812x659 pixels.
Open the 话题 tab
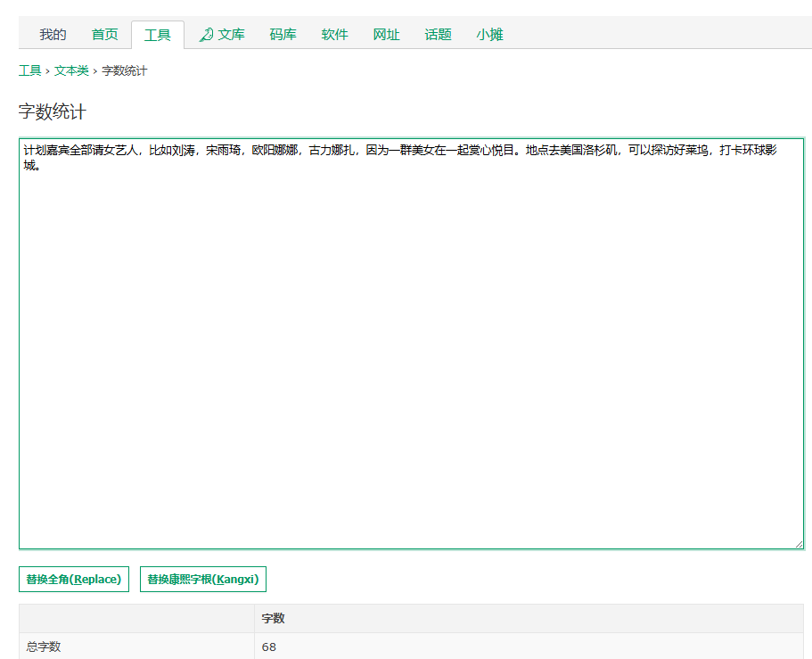pos(439,35)
